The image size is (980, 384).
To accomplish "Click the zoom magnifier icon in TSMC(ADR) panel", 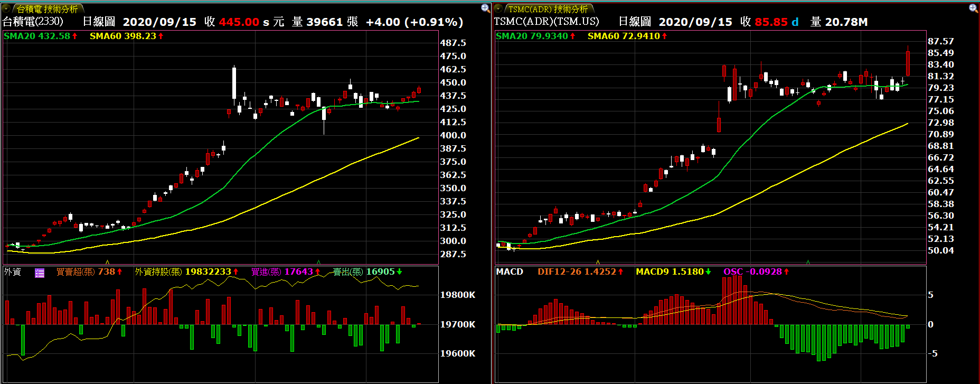I will 974,8.
